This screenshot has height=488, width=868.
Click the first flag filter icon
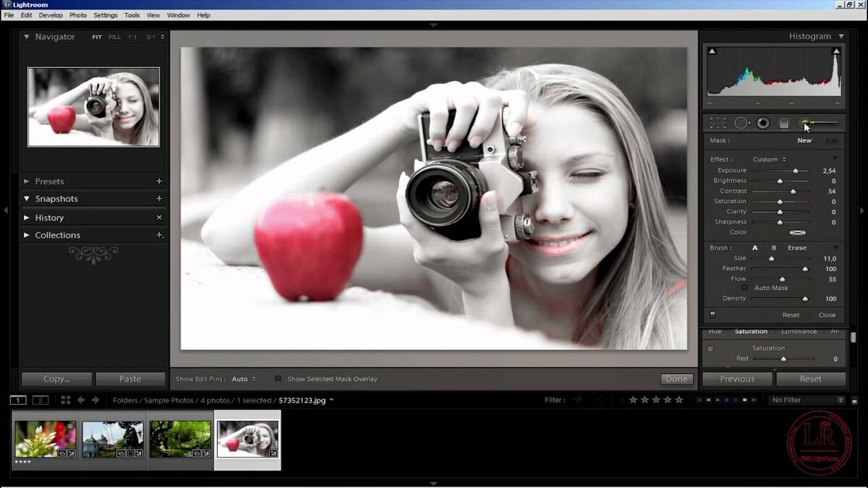(x=578, y=400)
